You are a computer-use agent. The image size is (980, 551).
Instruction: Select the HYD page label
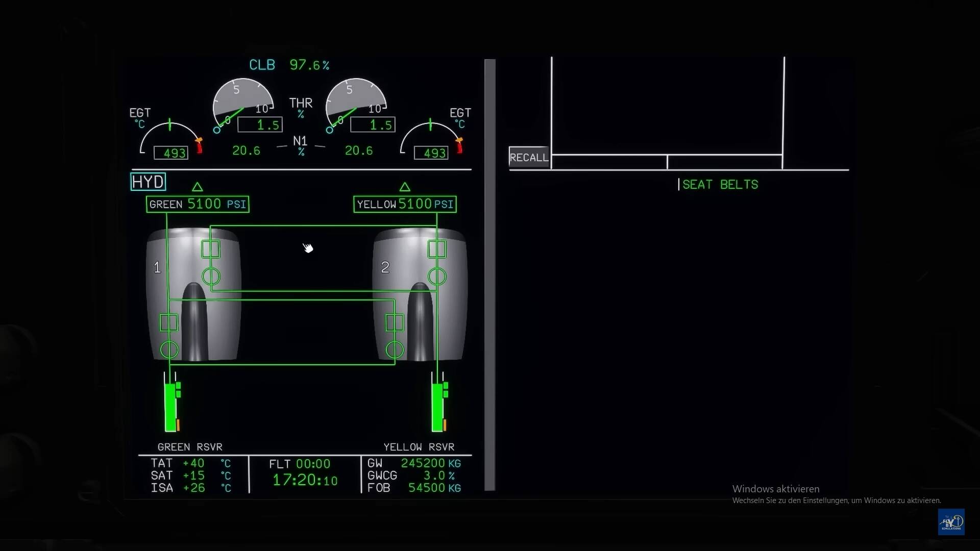(148, 182)
